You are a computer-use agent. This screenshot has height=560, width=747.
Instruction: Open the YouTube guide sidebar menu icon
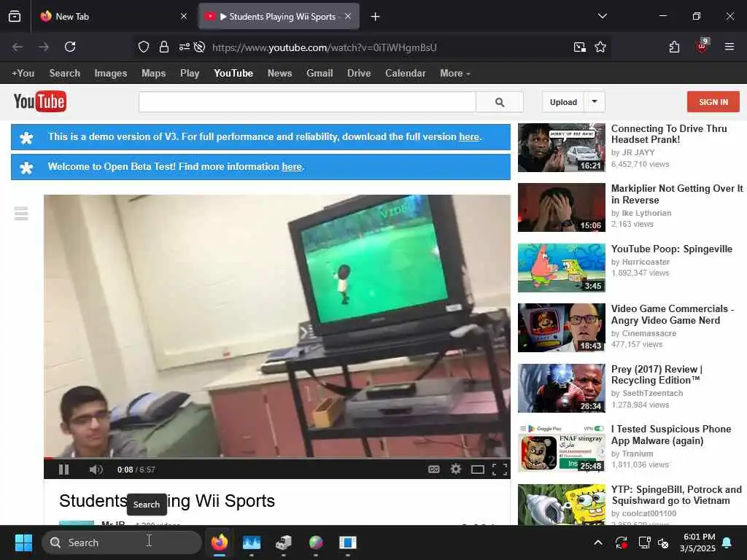pos(21,214)
